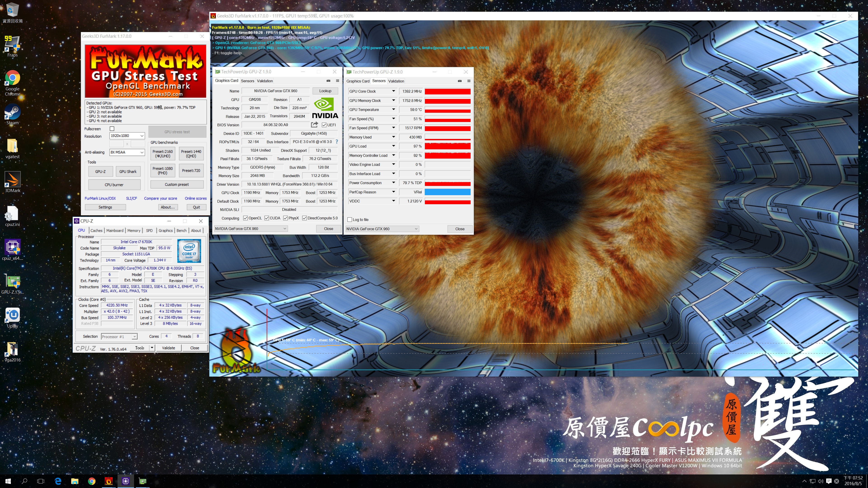The image size is (868, 488).
Task: Click the camera screenshot icon in GPU-Z Sensors window
Action: 460,81
